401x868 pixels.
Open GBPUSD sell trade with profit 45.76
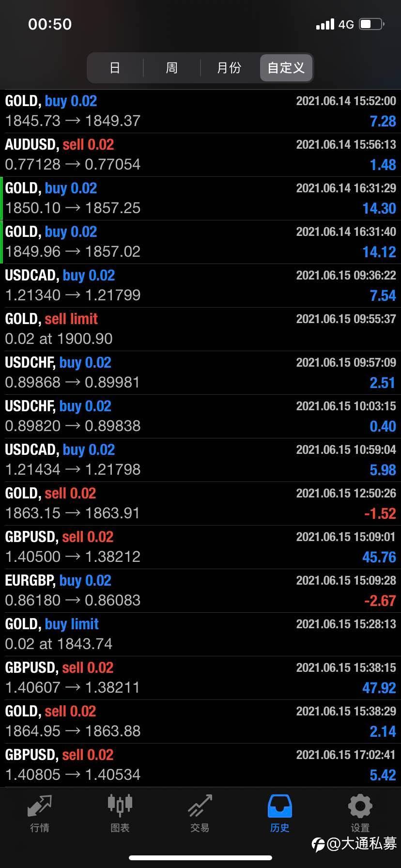pos(200,547)
